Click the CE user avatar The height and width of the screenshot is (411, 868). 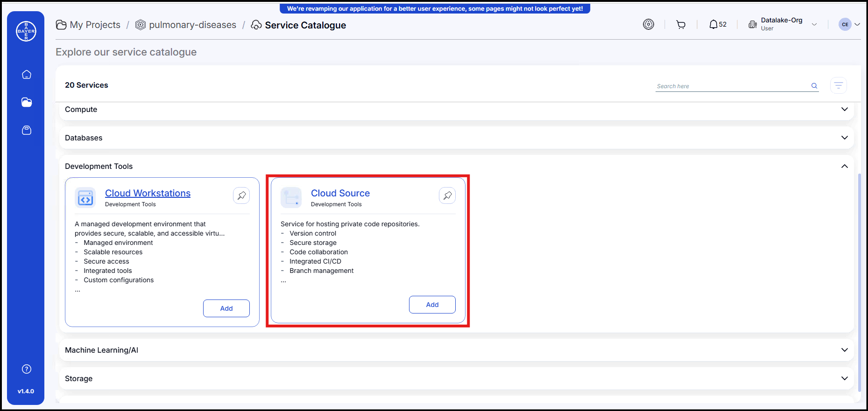click(x=845, y=24)
